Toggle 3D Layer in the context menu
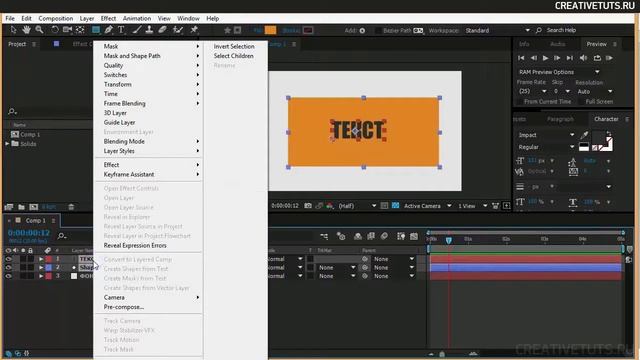This screenshot has width=640, height=360. (x=115, y=113)
